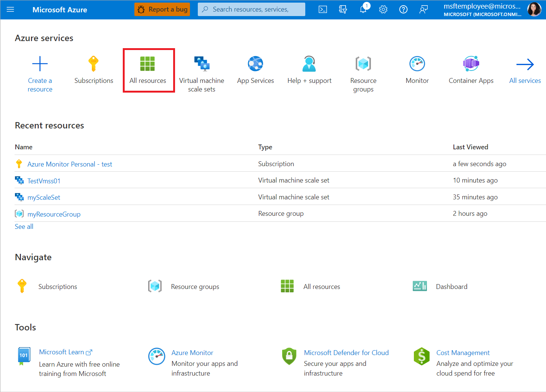
Task: Click key icon beside Azure Monitor Personal row
Action: coord(19,164)
